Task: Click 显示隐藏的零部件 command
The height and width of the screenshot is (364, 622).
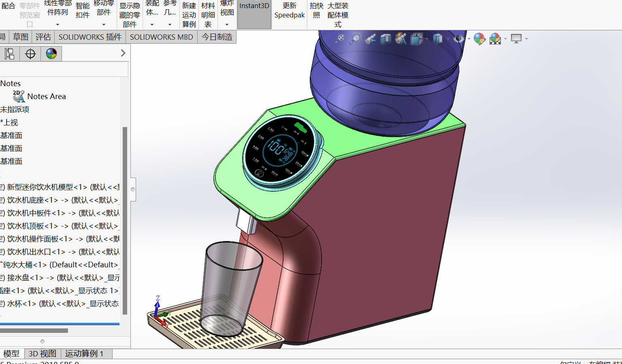Action: coord(130,15)
